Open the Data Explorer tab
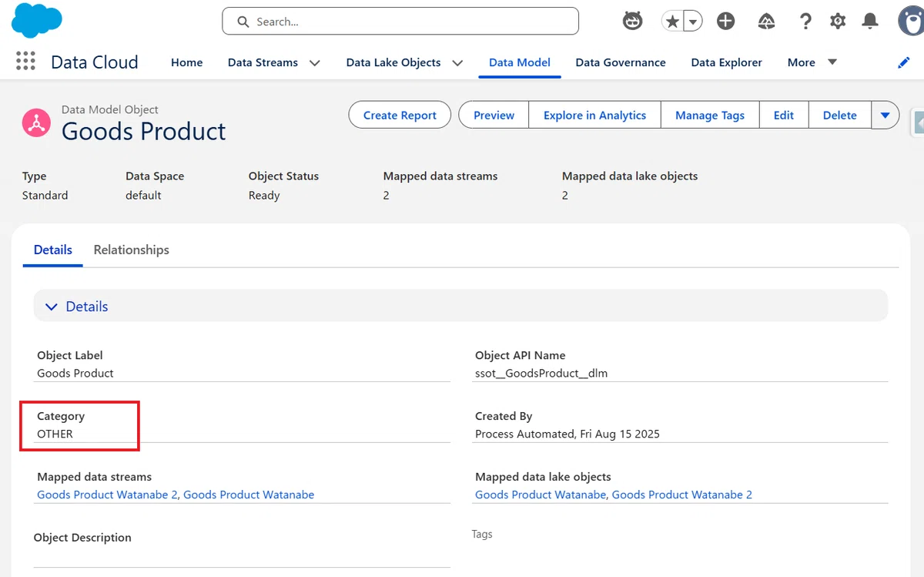924x577 pixels. click(726, 62)
